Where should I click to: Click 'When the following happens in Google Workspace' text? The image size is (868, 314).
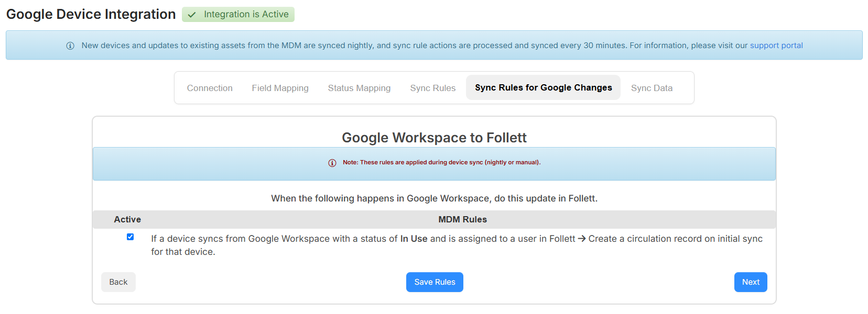[434, 198]
